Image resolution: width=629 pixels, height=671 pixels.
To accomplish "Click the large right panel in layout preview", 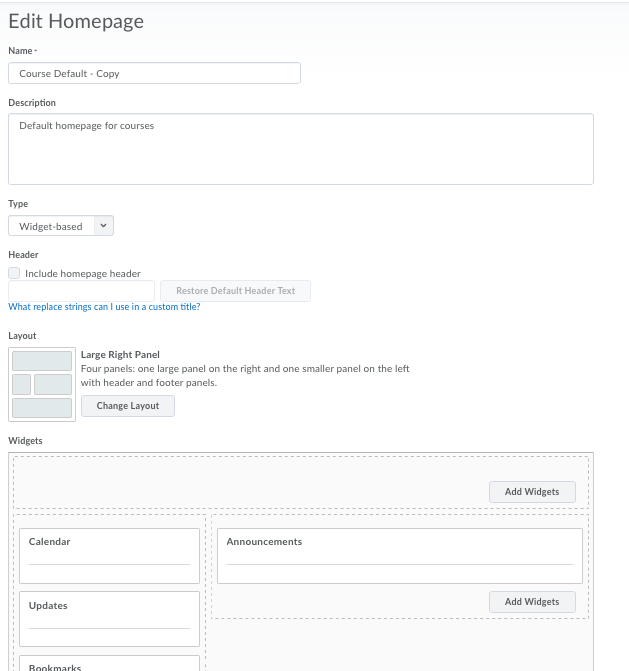I will tap(53, 384).
